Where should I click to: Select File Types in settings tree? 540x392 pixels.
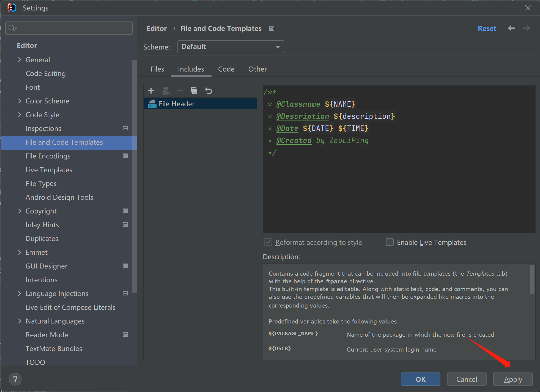pyautogui.click(x=41, y=183)
